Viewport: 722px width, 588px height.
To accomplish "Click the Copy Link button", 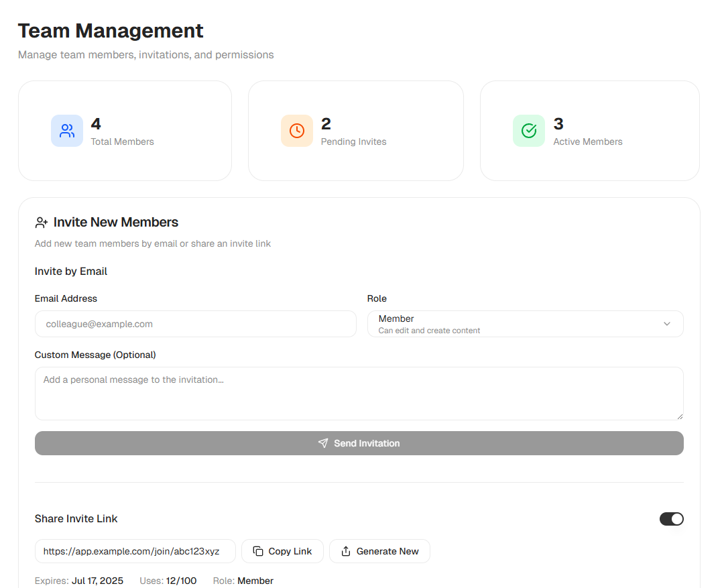I will pyautogui.click(x=283, y=551).
